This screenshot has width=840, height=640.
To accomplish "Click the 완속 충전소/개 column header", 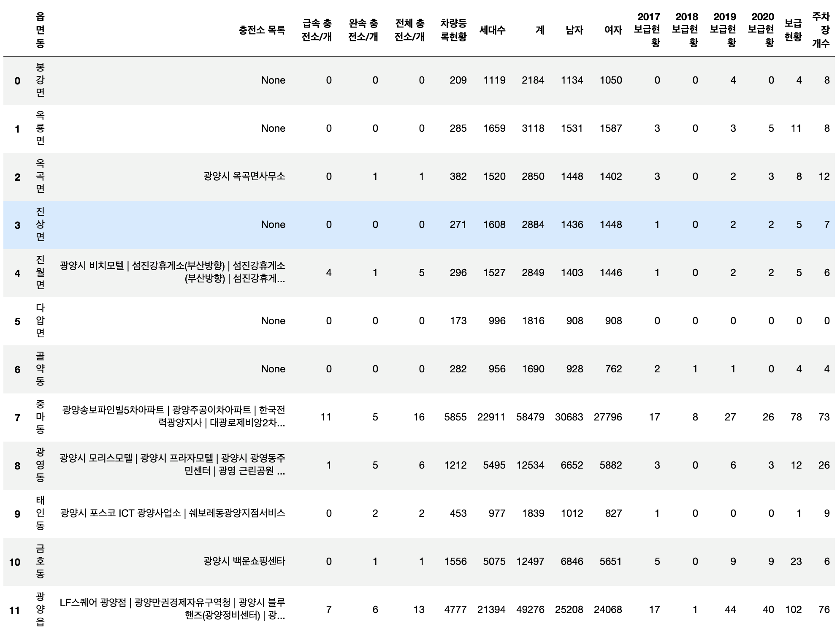I will point(363,30).
